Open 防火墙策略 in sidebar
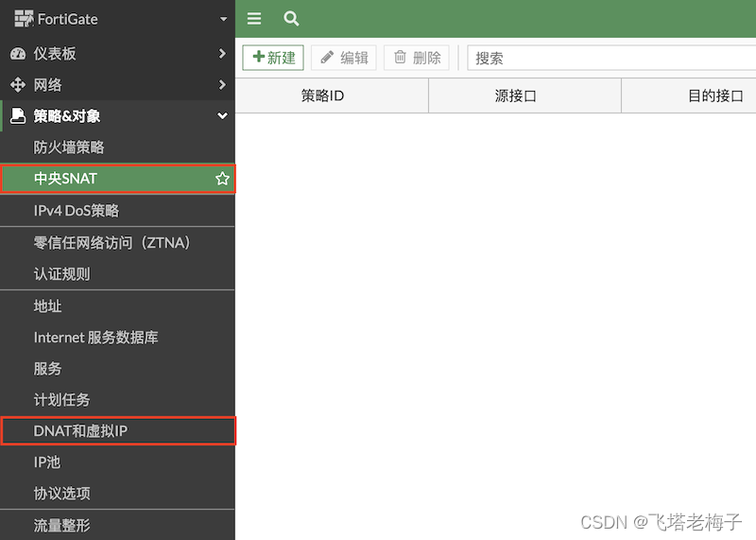This screenshot has height=540, width=756. click(x=117, y=148)
